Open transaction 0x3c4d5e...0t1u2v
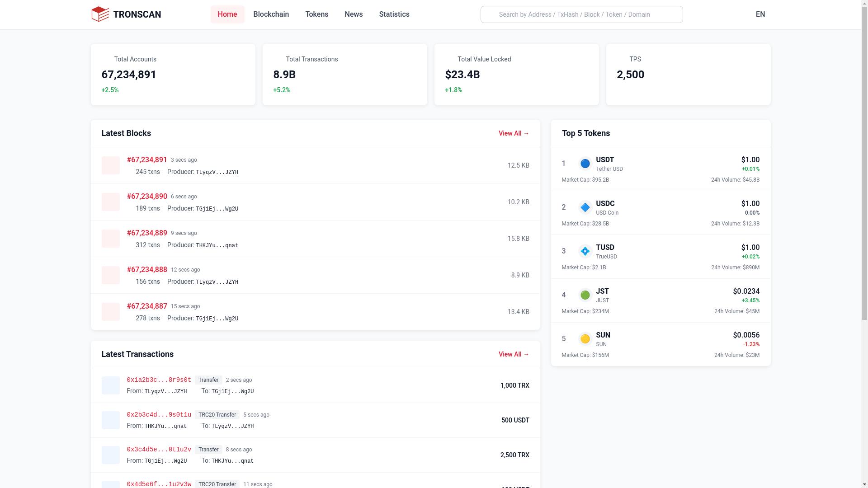 [159, 450]
